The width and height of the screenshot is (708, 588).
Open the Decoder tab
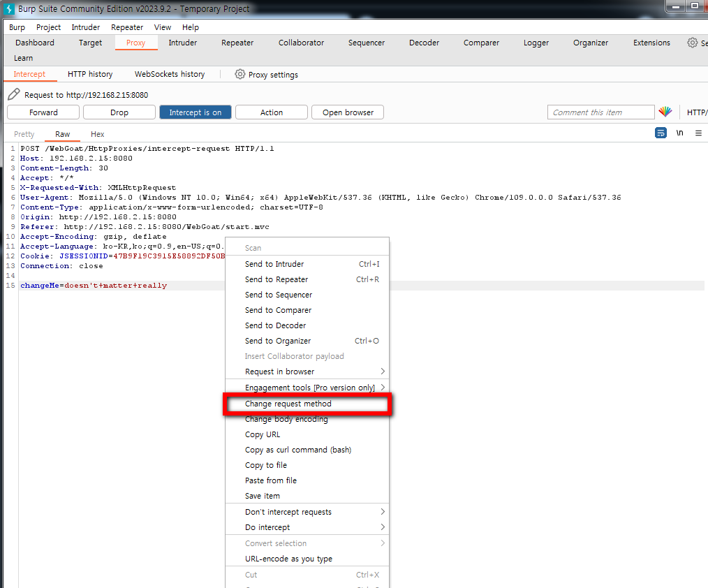pos(424,43)
